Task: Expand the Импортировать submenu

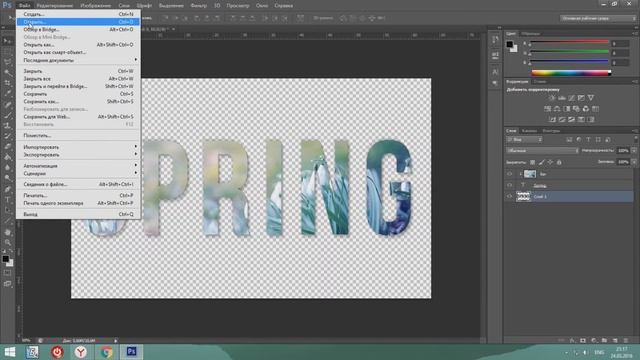Action: click(78, 147)
